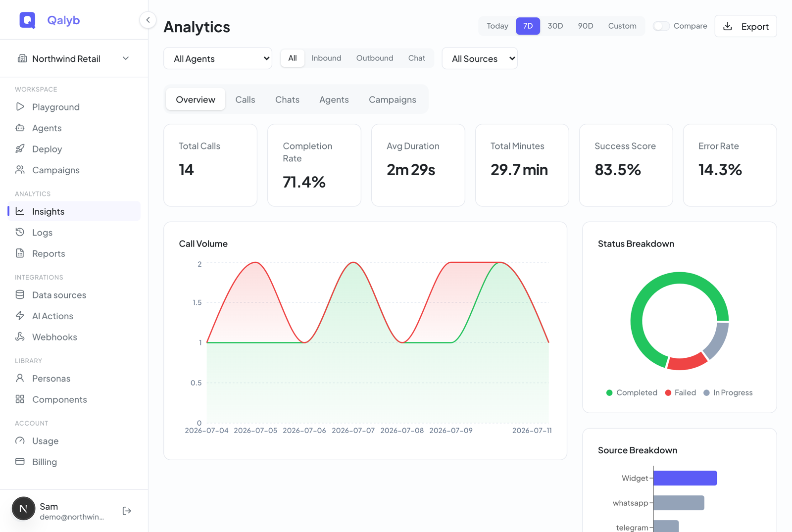Click the Failed legend red dot
Viewport: 792px width, 532px height.
[x=668, y=392]
